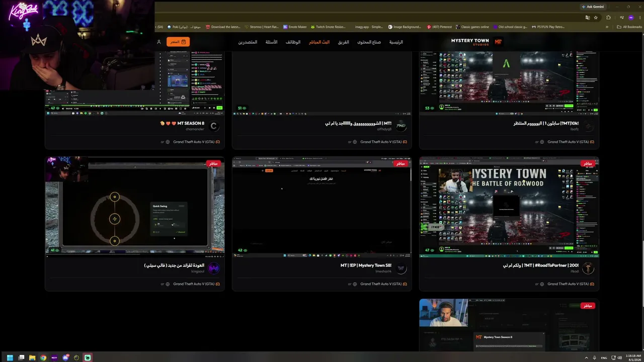Open the المتصدرين (Leaderboard) nav item
This screenshot has height=362, width=644.
click(248, 42)
